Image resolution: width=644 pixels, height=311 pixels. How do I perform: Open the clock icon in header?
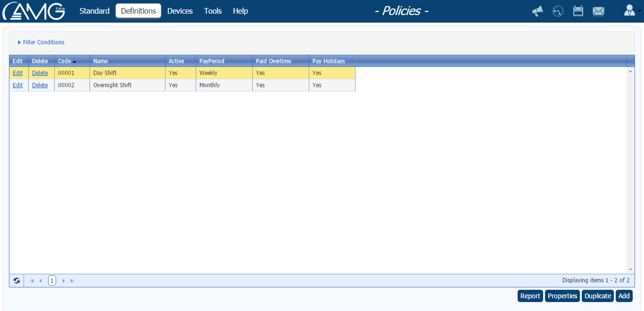pyautogui.click(x=558, y=11)
